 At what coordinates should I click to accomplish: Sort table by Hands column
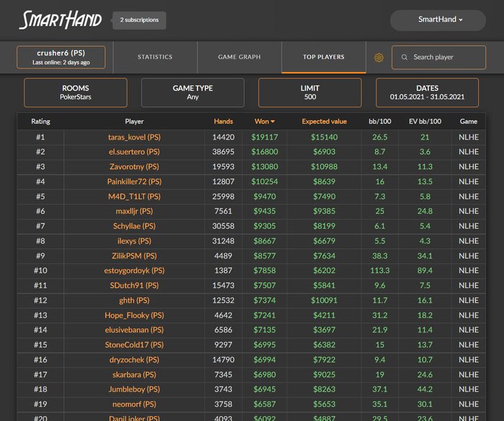coord(223,122)
